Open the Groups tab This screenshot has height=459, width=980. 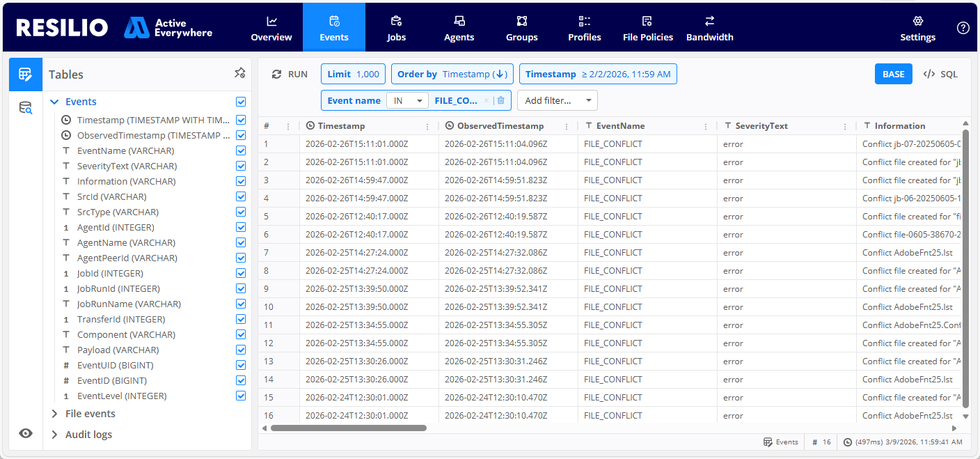522,28
